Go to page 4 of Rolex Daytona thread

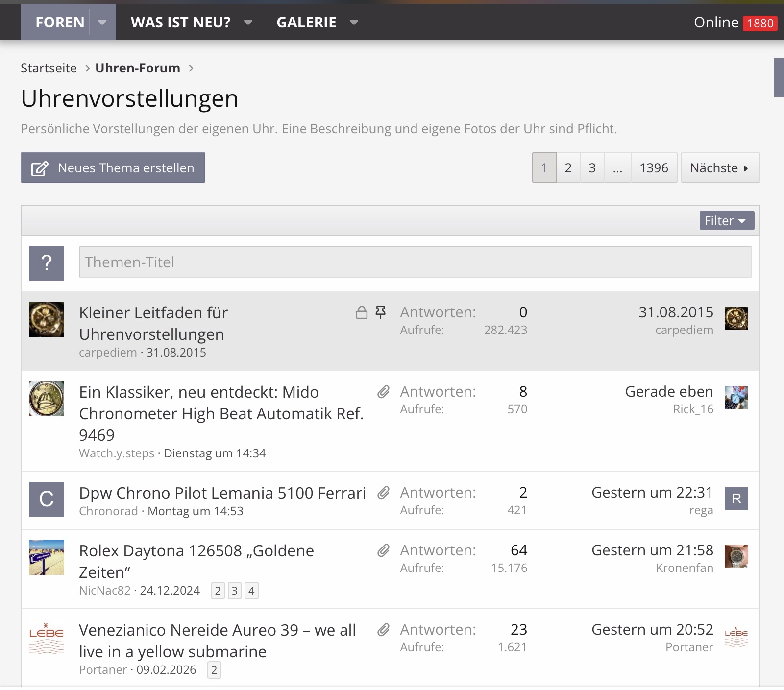click(251, 591)
